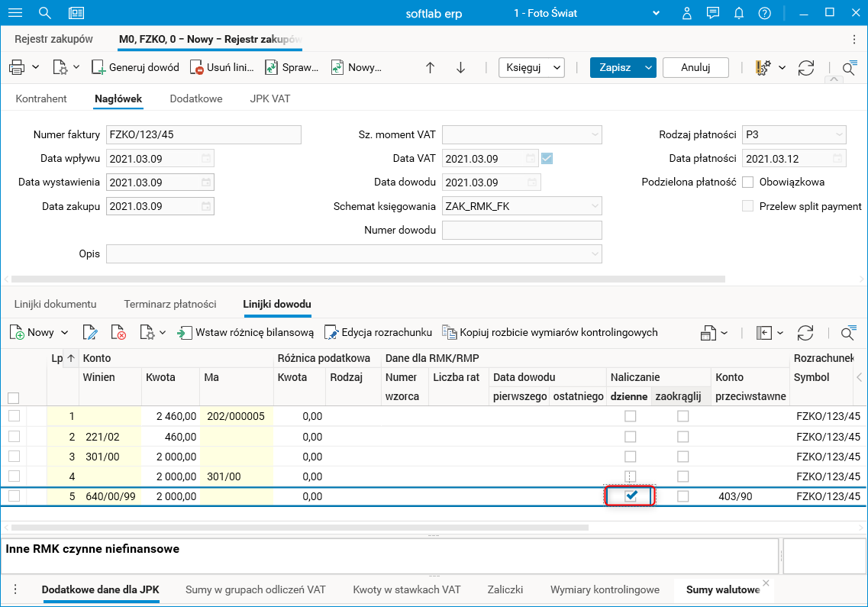Switch to the JPK VAT tab

[x=269, y=98]
